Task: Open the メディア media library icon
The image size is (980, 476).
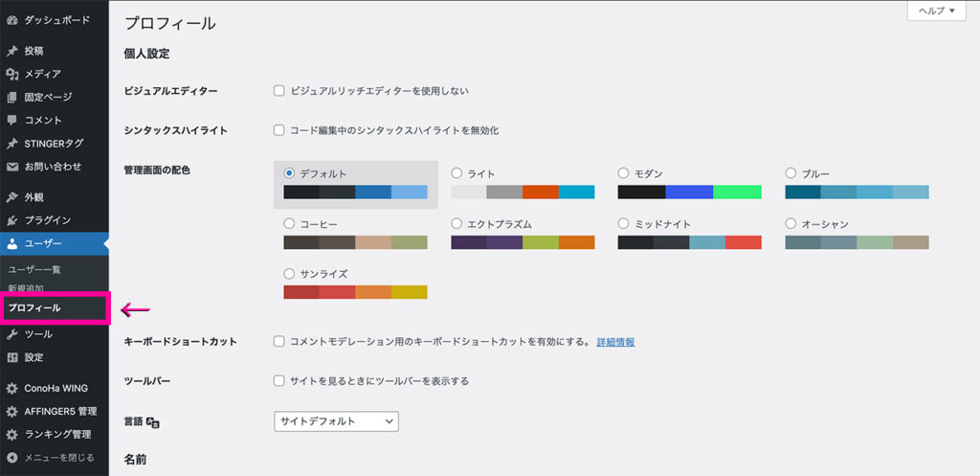Action: (11, 74)
